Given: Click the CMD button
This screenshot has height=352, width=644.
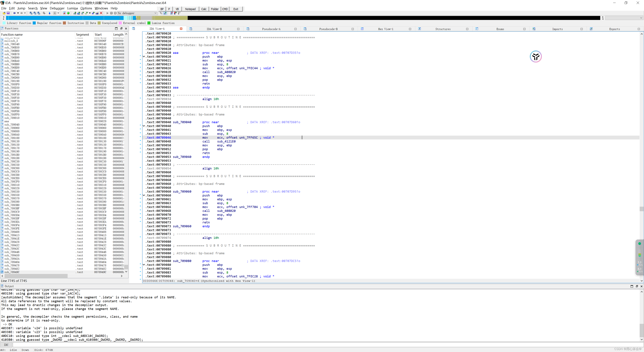Looking at the screenshot, I should click(x=225, y=9).
